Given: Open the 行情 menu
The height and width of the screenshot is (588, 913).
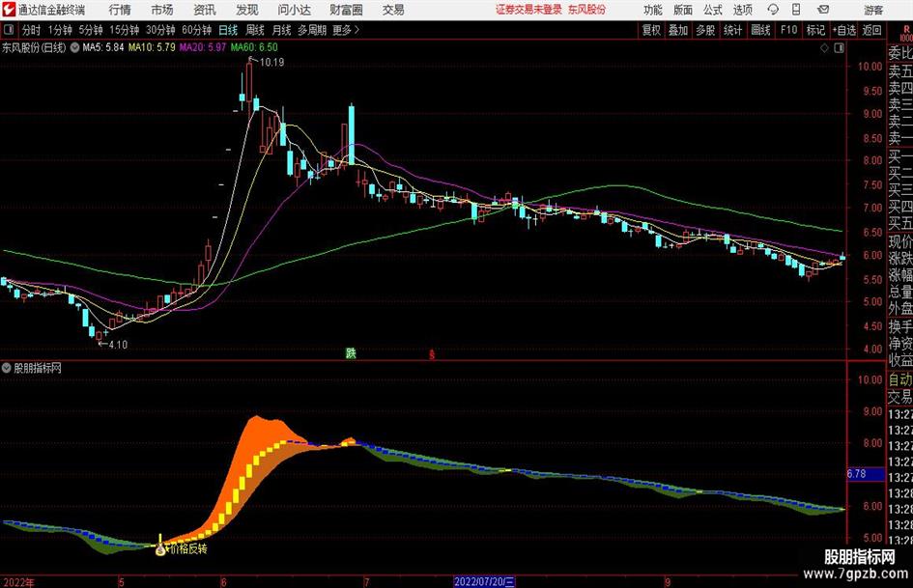Looking at the screenshot, I should point(120,10).
